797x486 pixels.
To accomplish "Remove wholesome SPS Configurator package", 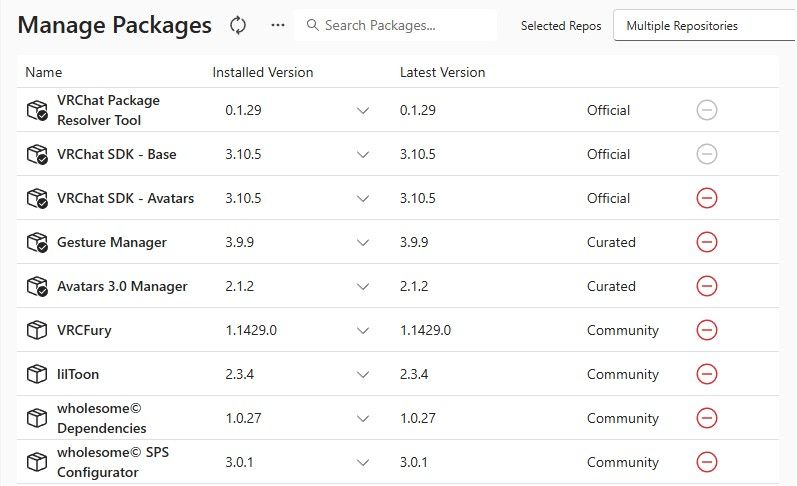I will pyautogui.click(x=707, y=462).
